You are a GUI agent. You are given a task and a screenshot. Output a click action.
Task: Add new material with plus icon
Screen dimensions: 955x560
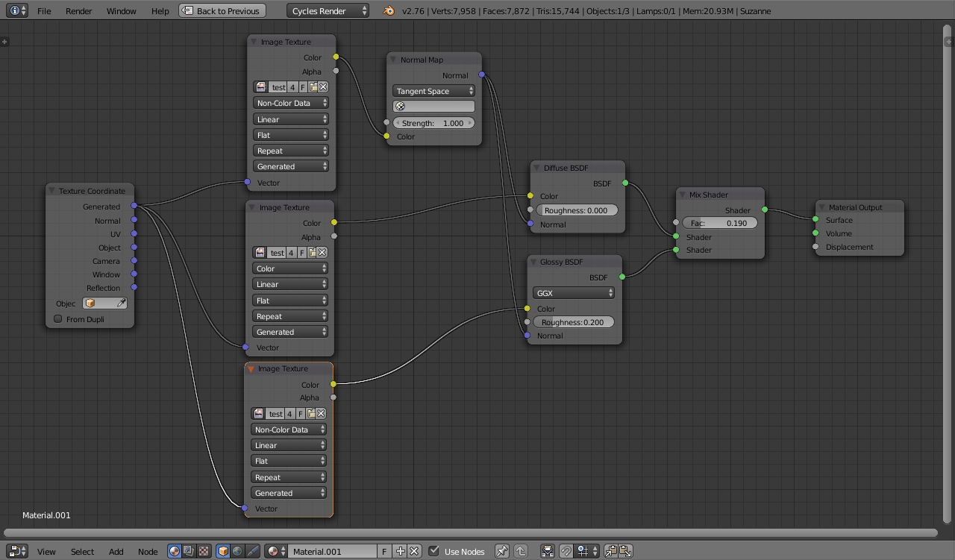401,551
